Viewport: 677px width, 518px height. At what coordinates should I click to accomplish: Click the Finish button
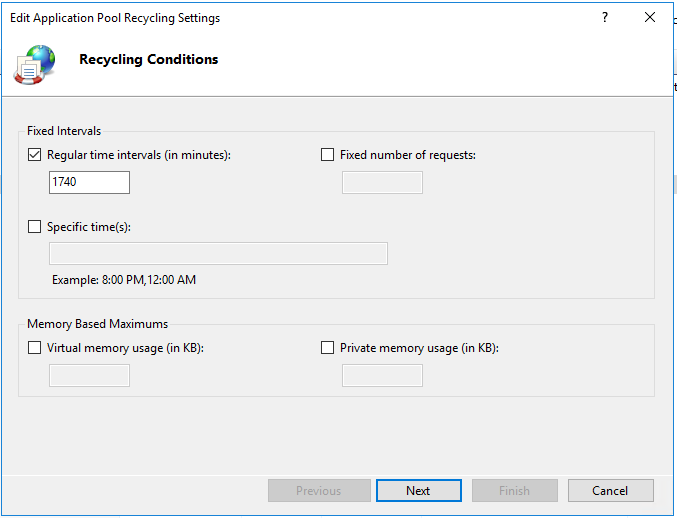click(x=514, y=491)
